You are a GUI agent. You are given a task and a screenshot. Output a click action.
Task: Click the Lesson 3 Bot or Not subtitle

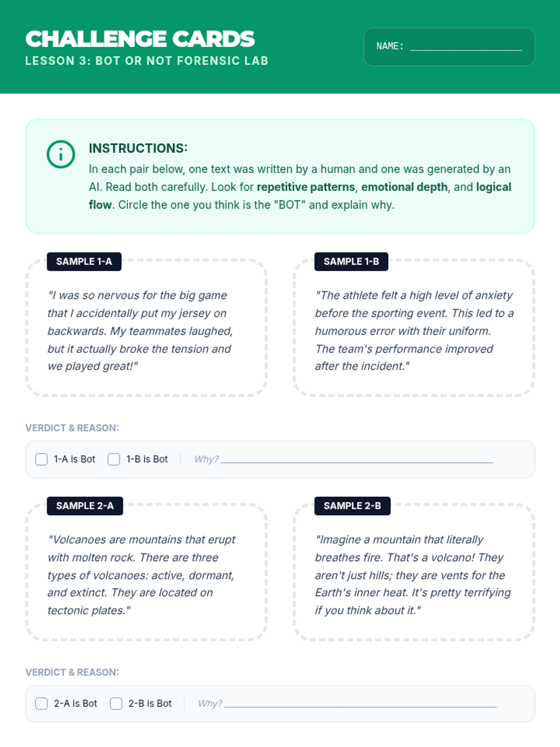click(x=147, y=61)
